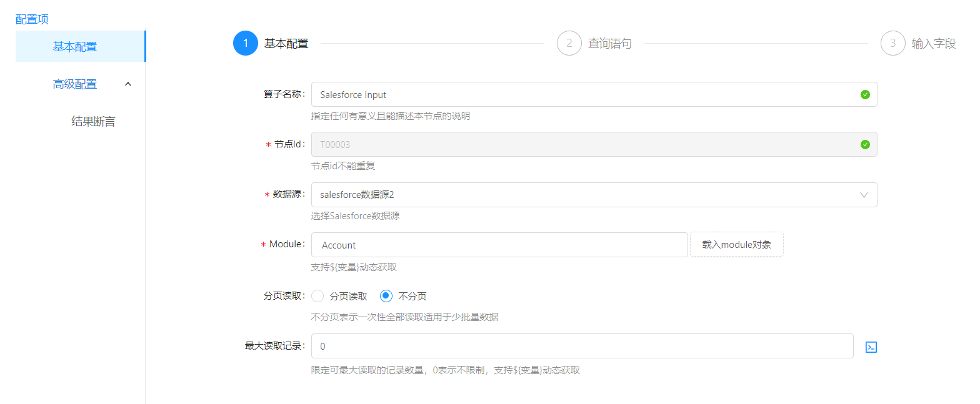Image resolution: width=980 pixels, height=404 pixels.
Task: Collapse 高级配置 using its chevron arrow
Action: point(128,84)
